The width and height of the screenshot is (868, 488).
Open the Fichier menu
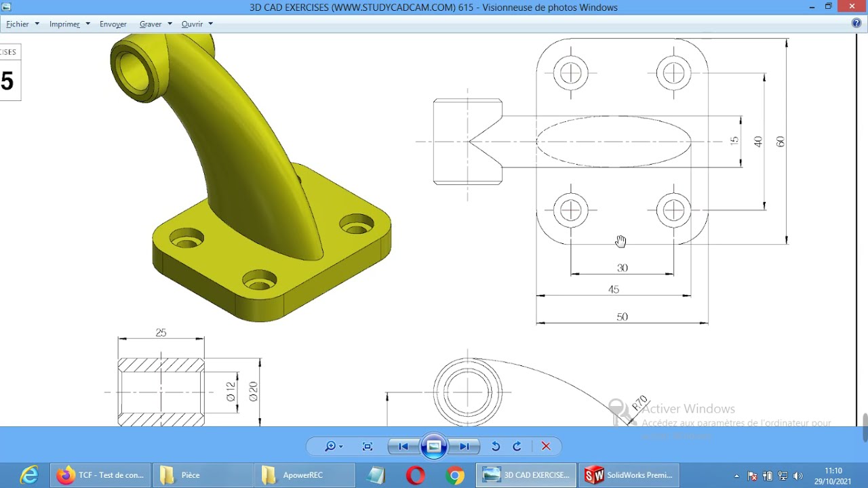[x=22, y=24]
